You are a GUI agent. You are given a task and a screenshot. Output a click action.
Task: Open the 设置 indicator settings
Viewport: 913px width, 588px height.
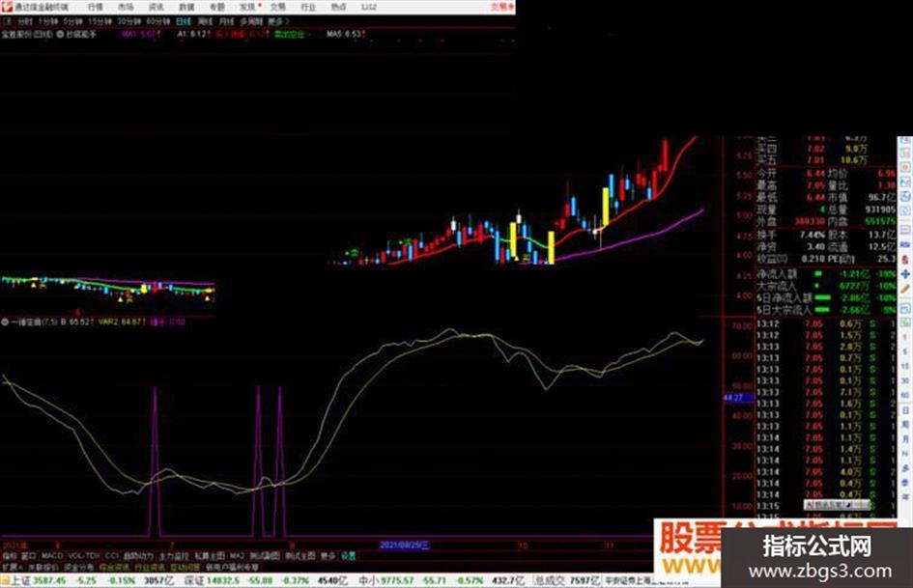(x=348, y=556)
